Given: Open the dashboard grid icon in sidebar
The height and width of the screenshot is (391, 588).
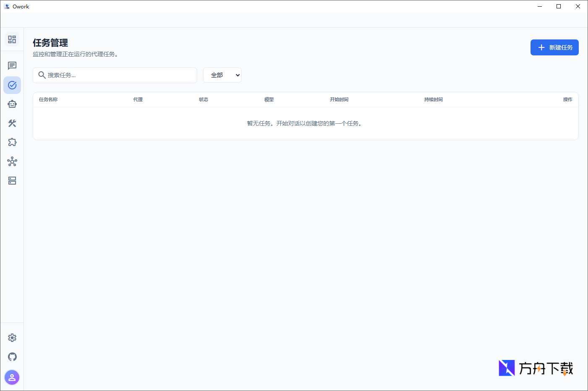Looking at the screenshot, I should (x=12, y=39).
